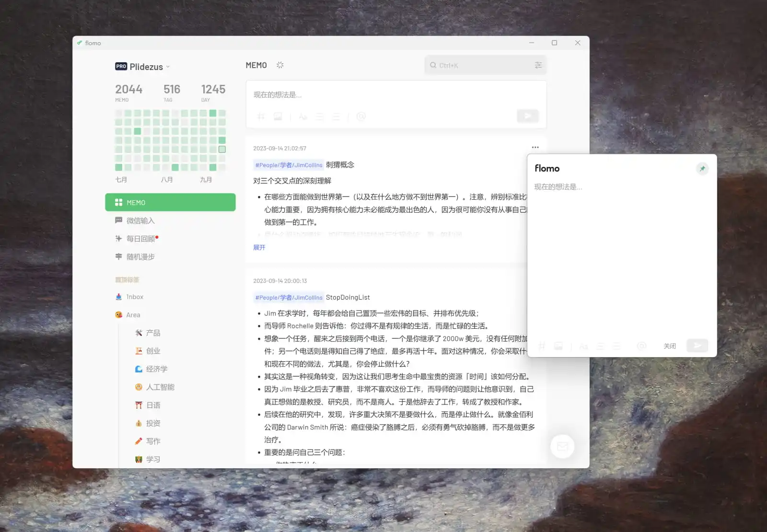Open the 创业 tag
The height and width of the screenshot is (532, 767).
(x=148, y=351)
